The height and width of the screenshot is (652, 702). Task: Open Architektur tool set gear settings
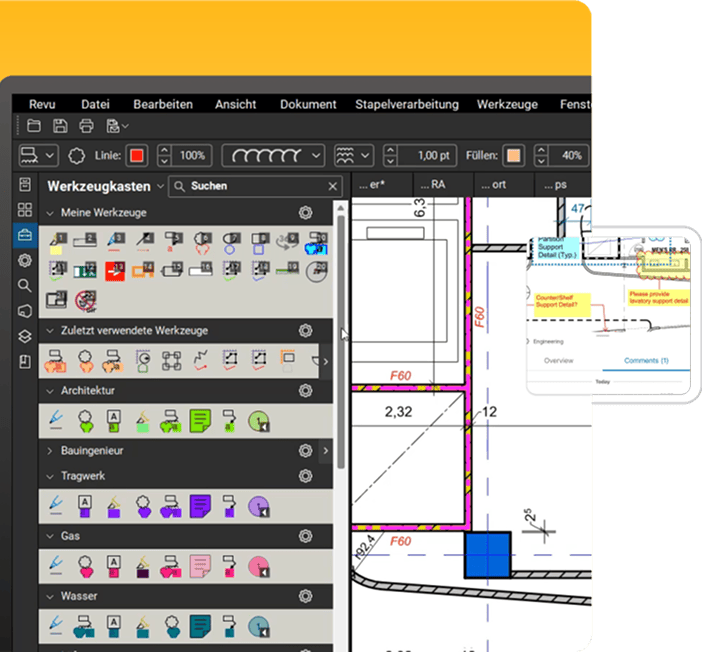[305, 390]
